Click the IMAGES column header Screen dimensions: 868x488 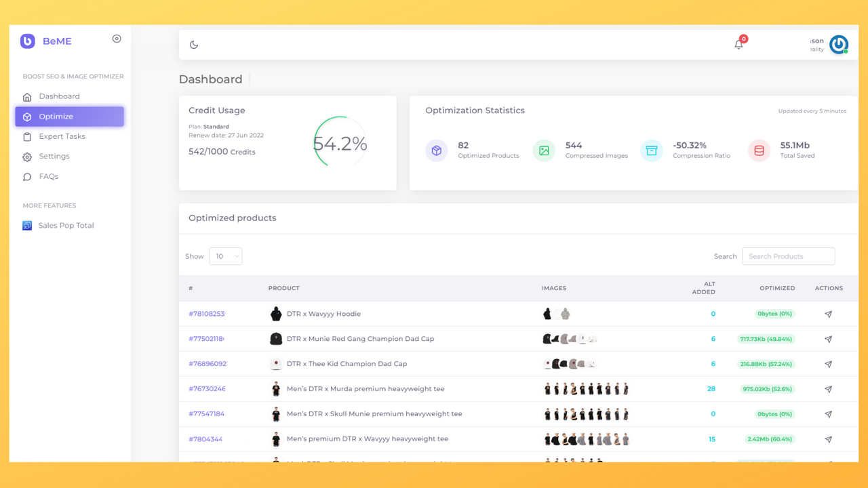[554, 288]
